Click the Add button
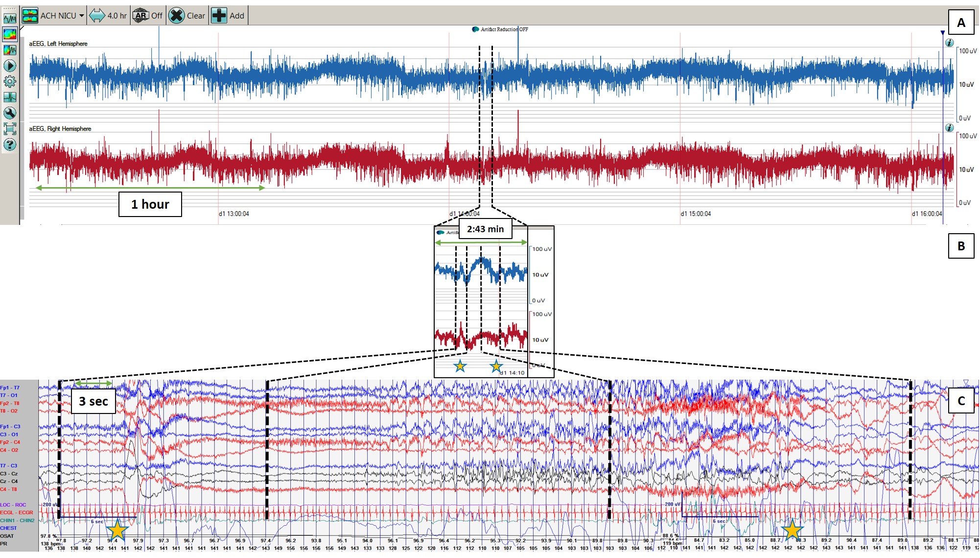The width and height of the screenshot is (980, 558). [x=228, y=16]
